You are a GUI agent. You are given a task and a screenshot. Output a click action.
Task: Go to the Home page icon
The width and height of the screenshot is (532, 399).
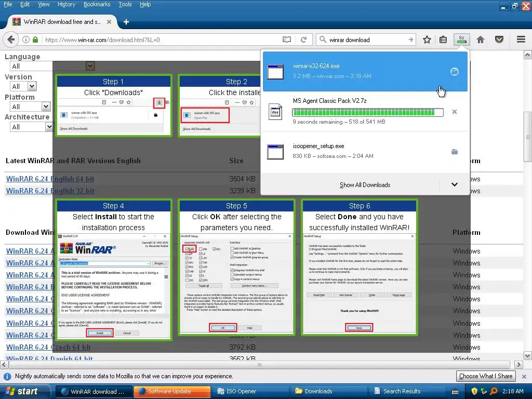coord(481,39)
